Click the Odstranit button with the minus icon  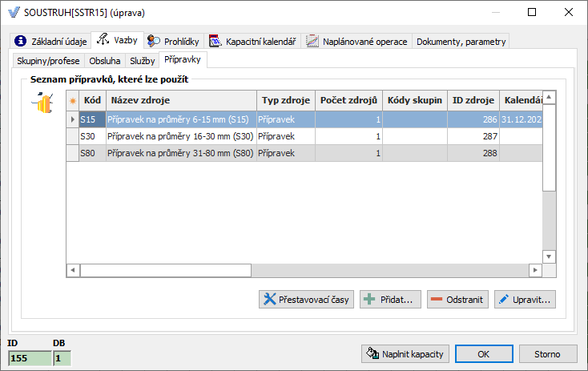[457, 299]
